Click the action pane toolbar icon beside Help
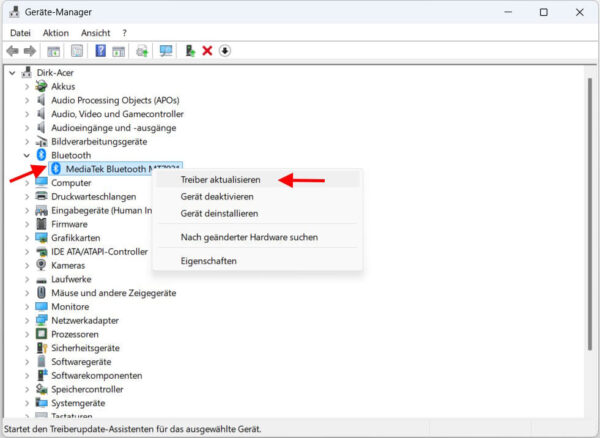 pos(119,51)
